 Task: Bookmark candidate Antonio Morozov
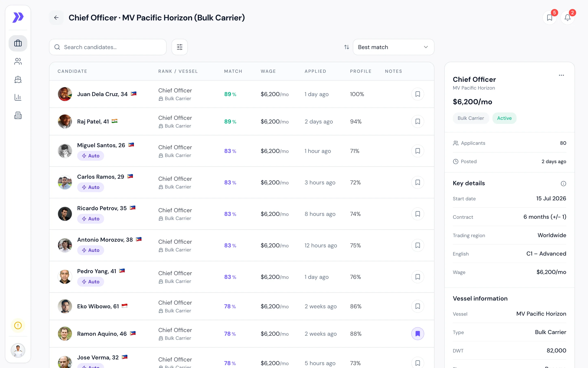click(418, 245)
